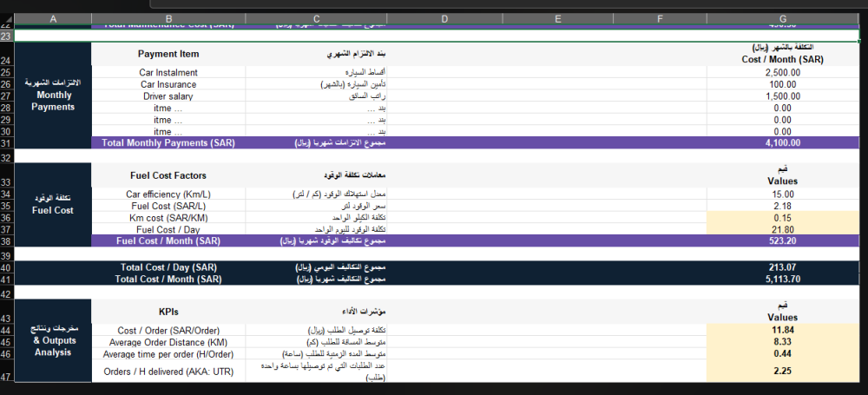Select the row 31 header
The width and height of the screenshot is (868, 395).
point(6,143)
